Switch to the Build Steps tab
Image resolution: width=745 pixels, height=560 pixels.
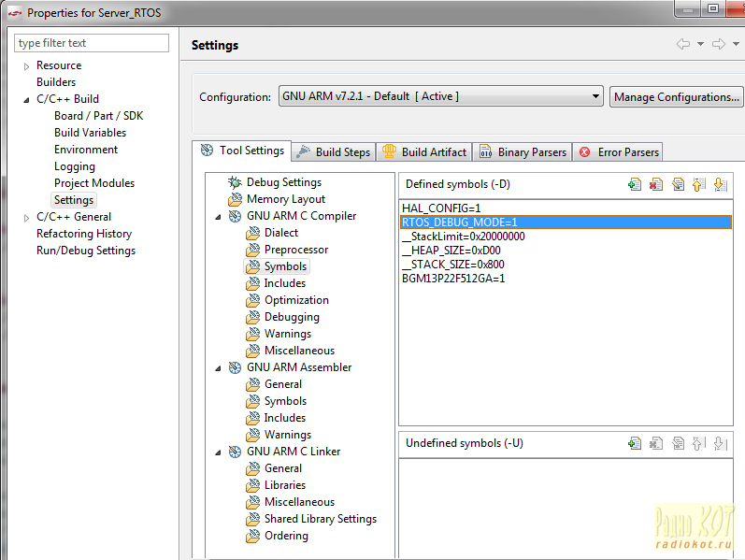point(334,152)
